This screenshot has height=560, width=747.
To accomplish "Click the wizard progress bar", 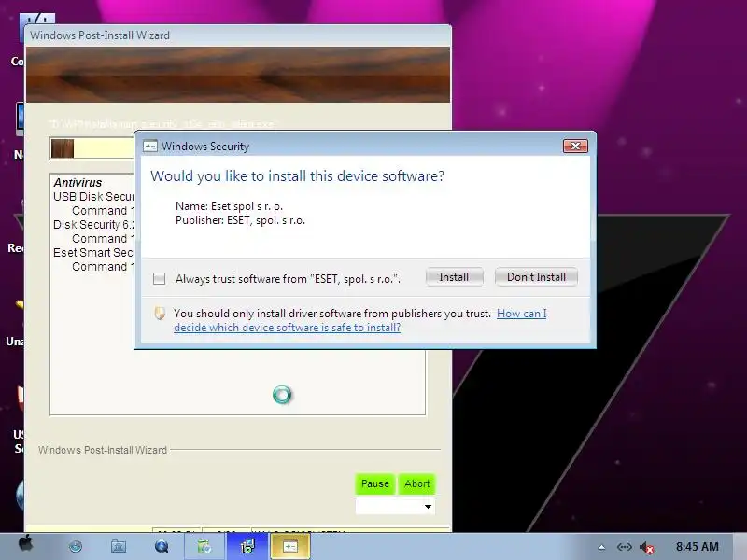I will pos(92,148).
